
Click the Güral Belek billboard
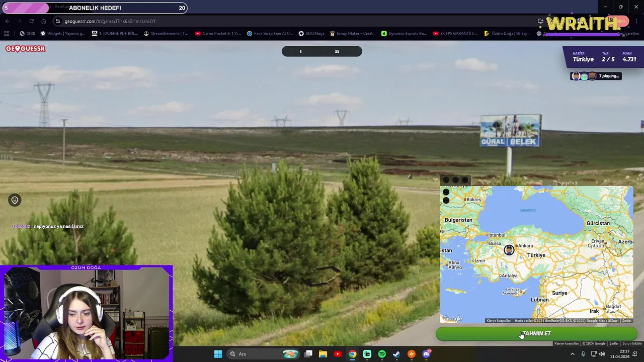[x=511, y=131]
